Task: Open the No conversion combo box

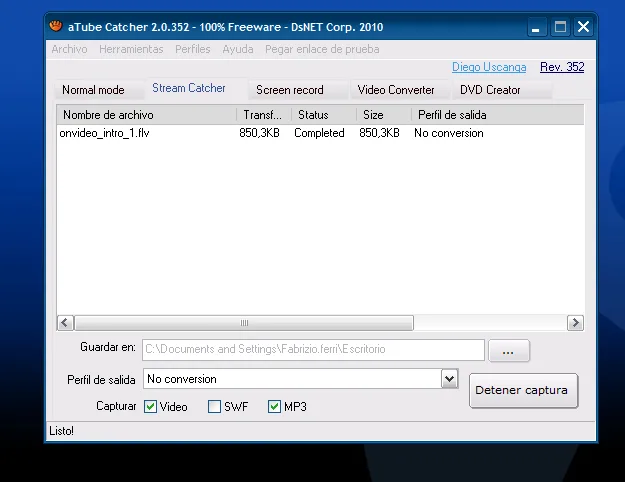Action: tap(301, 379)
